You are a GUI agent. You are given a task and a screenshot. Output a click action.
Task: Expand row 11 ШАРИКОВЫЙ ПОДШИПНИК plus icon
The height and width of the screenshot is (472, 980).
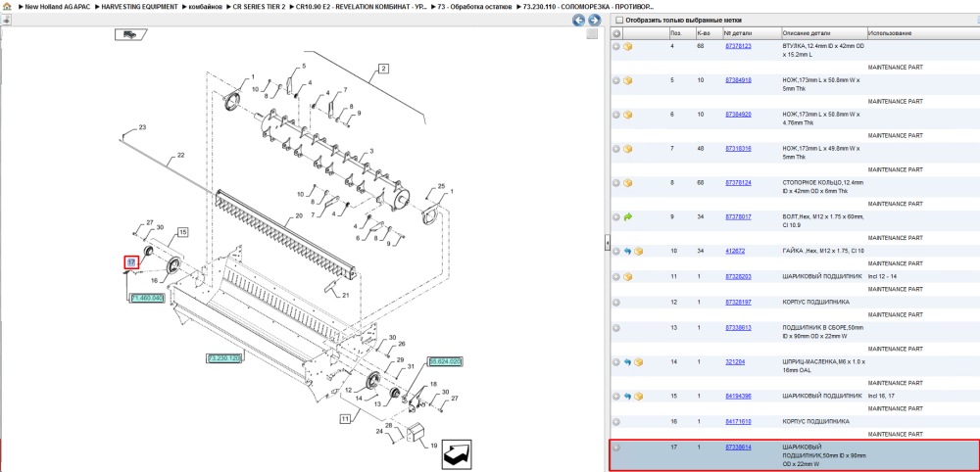tap(616, 276)
